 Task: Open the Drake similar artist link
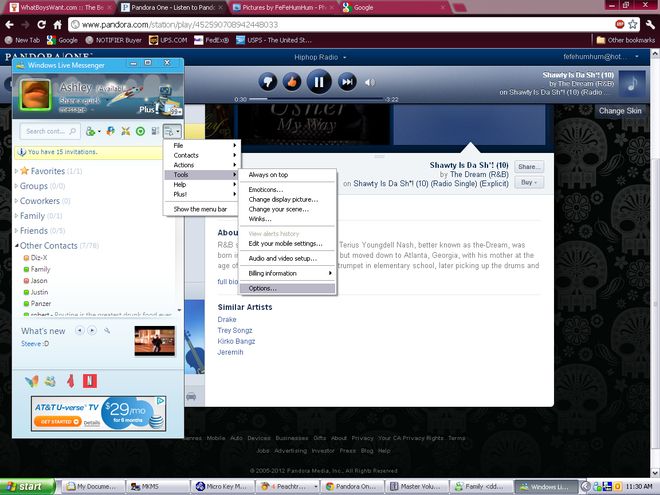228,319
